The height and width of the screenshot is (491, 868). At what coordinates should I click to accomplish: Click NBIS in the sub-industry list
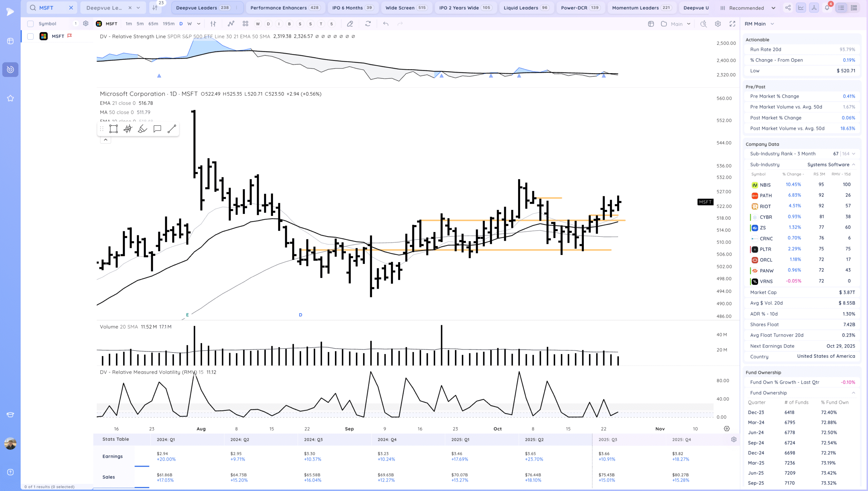(765, 185)
